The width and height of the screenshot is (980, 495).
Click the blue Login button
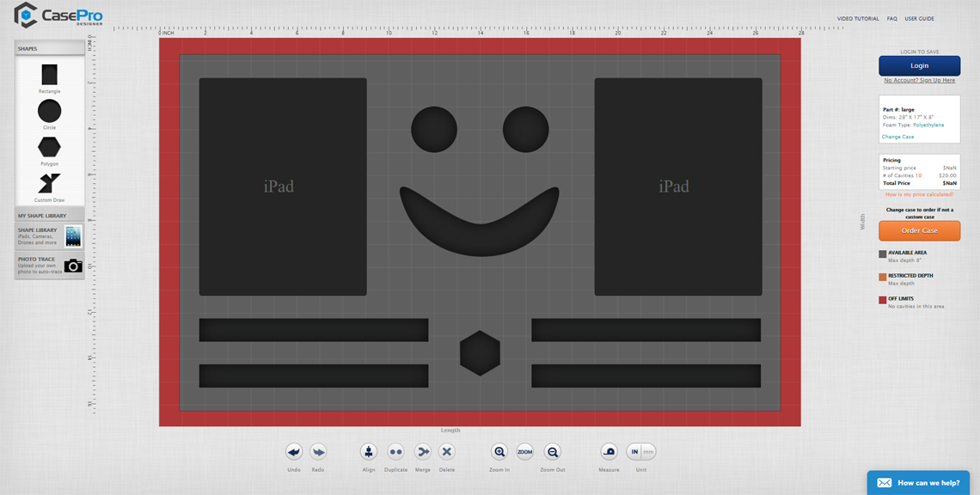coord(919,65)
